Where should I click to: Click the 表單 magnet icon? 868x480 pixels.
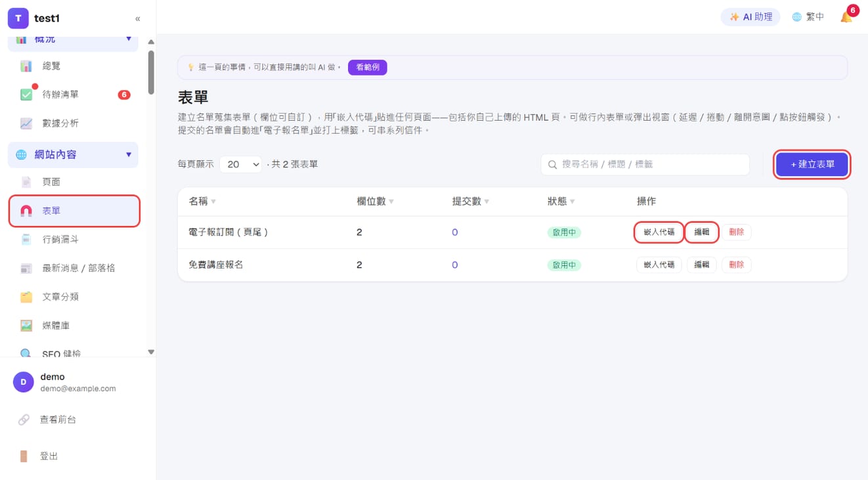(26, 211)
